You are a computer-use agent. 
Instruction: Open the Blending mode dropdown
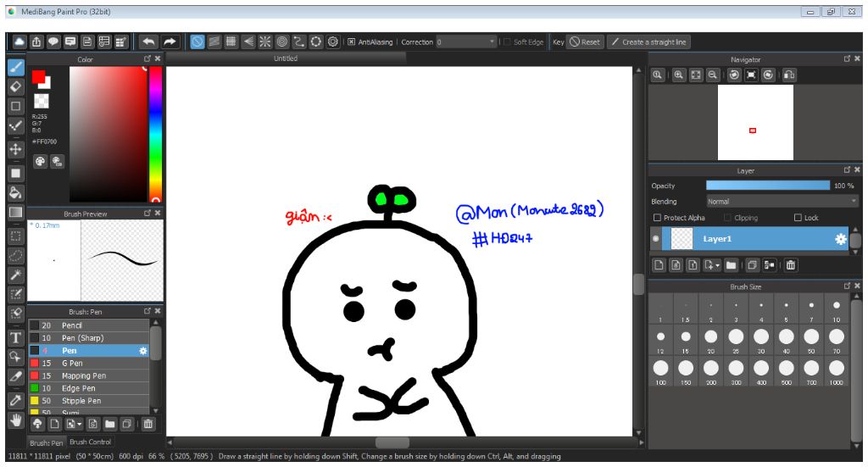(x=782, y=202)
